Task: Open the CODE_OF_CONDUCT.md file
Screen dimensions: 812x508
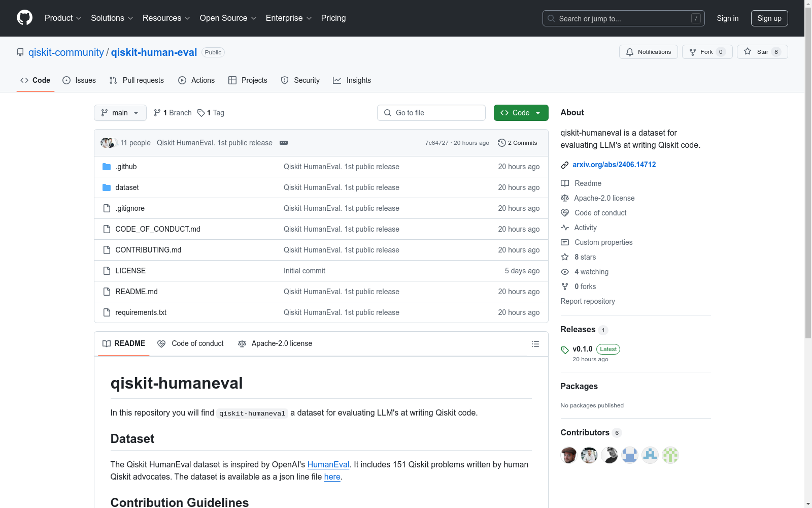Action: pyautogui.click(x=158, y=229)
